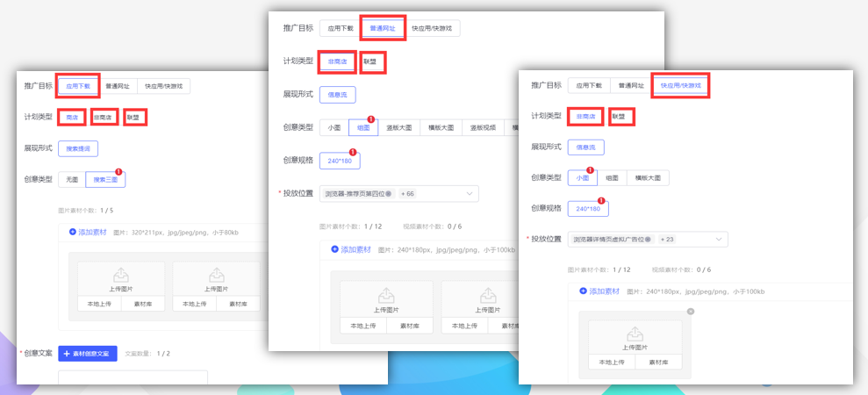Choose 无图 as the creative type
The height and width of the screenshot is (395, 868).
tap(72, 179)
